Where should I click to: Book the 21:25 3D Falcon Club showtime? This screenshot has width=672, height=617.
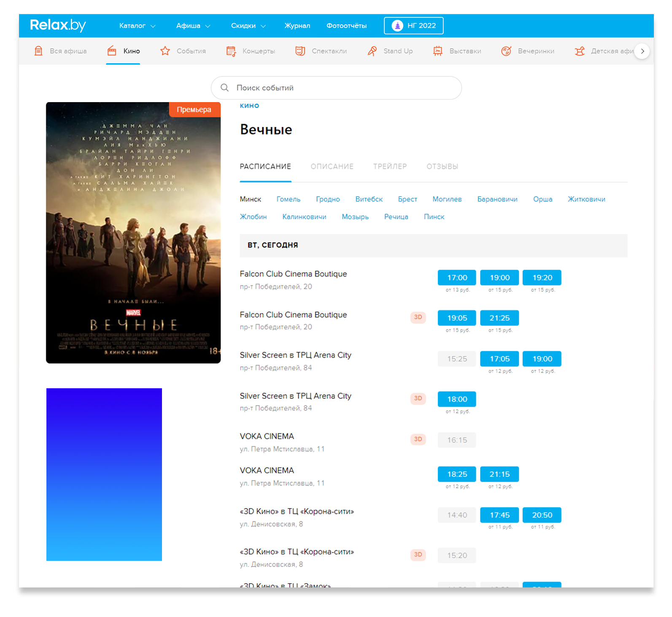499,318
